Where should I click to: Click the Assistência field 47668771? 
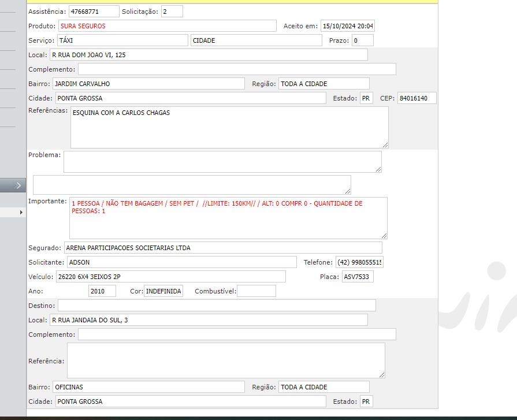tap(94, 12)
